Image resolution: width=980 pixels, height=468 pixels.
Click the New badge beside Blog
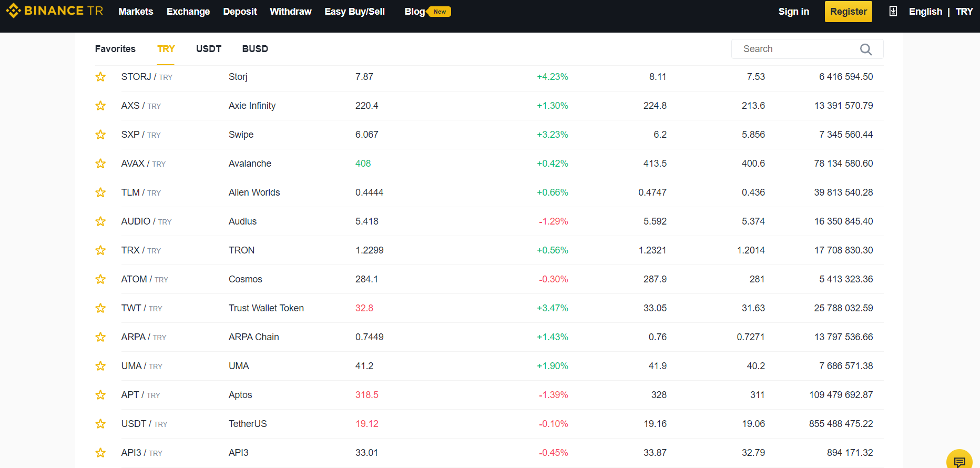coord(440,12)
